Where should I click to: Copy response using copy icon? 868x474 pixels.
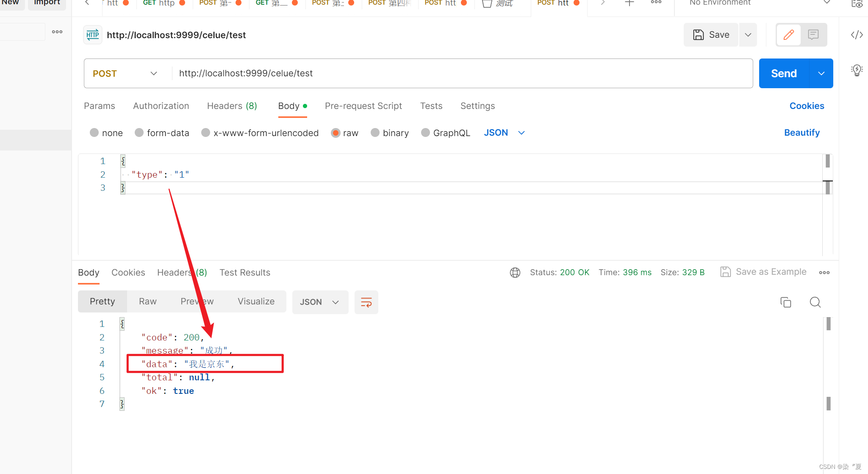pyautogui.click(x=785, y=302)
